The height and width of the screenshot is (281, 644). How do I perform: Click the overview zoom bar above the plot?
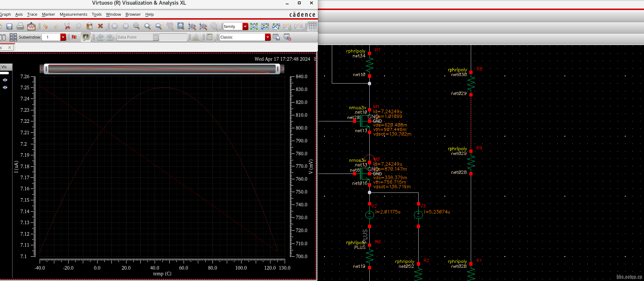point(162,69)
